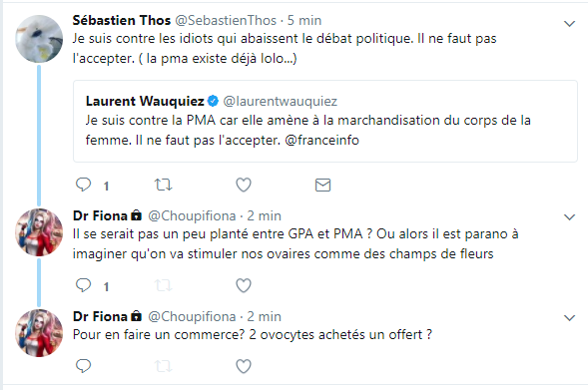Reply to Sébastien Thos's tweet
This screenshot has width=588, height=390.
pos(83,185)
